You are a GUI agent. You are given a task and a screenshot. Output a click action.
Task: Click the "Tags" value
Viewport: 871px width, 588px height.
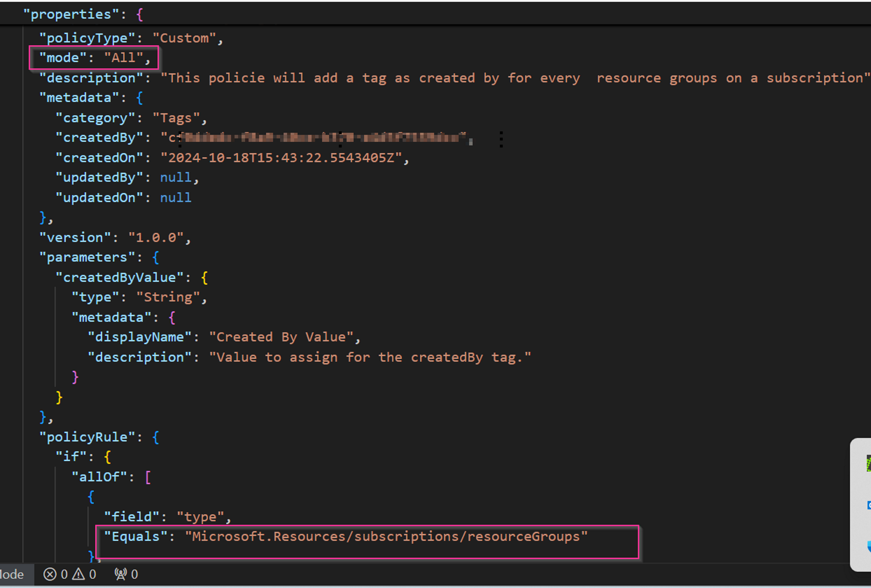[x=176, y=118]
